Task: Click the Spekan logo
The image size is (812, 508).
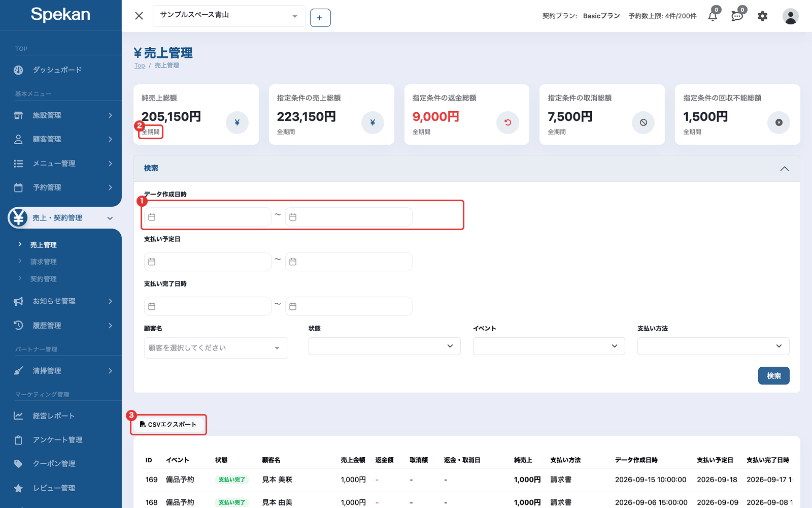Action: [x=60, y=14]
